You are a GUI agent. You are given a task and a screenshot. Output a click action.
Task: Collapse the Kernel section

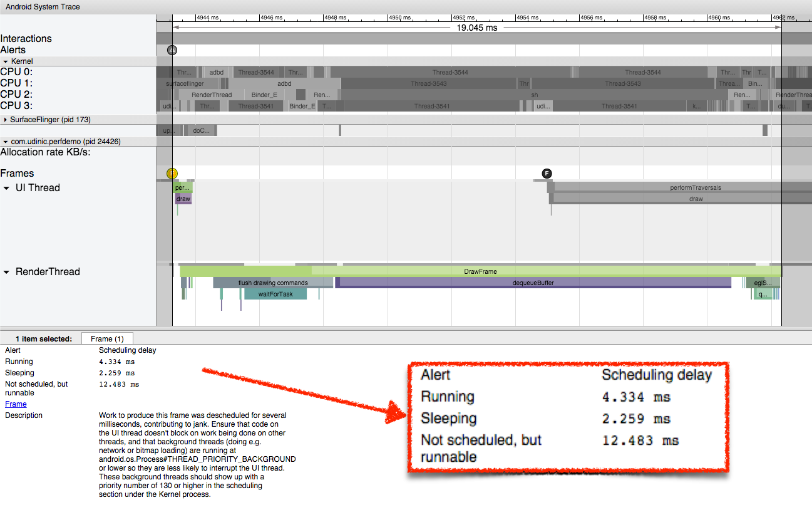(x=6, y=61)
